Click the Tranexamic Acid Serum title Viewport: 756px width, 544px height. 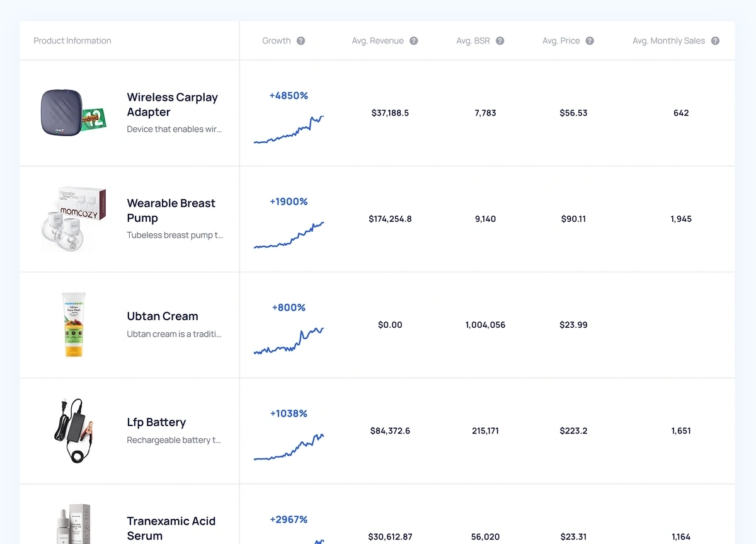click(171, 528)
